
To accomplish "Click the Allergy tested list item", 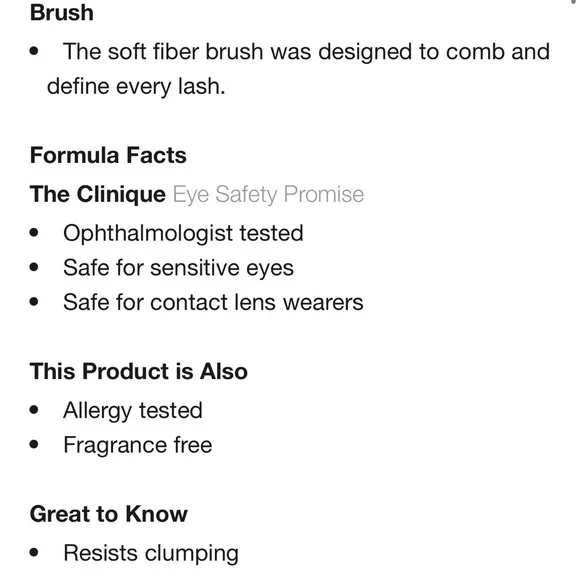I will click(133, 411).
